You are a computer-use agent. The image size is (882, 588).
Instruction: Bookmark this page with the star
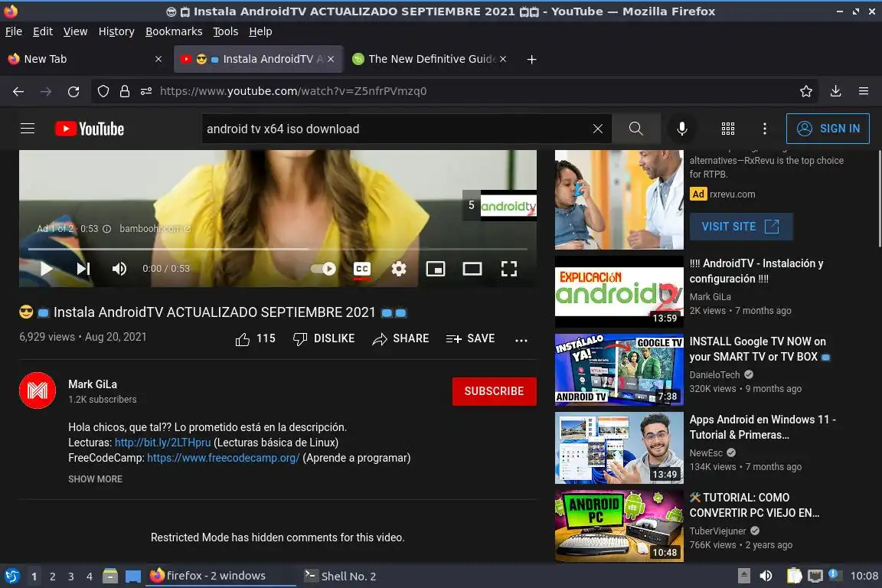(x=806, y=91)
